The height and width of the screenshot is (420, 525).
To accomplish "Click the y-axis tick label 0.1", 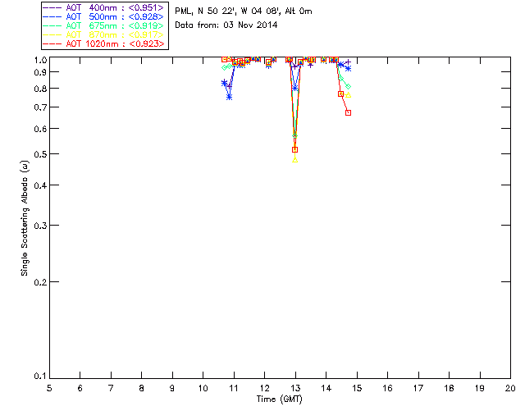I will 40,377.
